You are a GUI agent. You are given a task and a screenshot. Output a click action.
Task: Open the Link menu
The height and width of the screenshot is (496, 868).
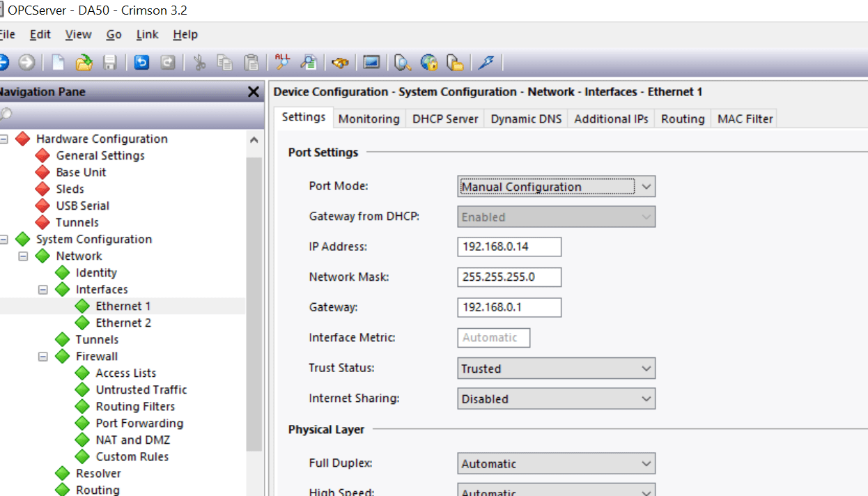[147, 34]
